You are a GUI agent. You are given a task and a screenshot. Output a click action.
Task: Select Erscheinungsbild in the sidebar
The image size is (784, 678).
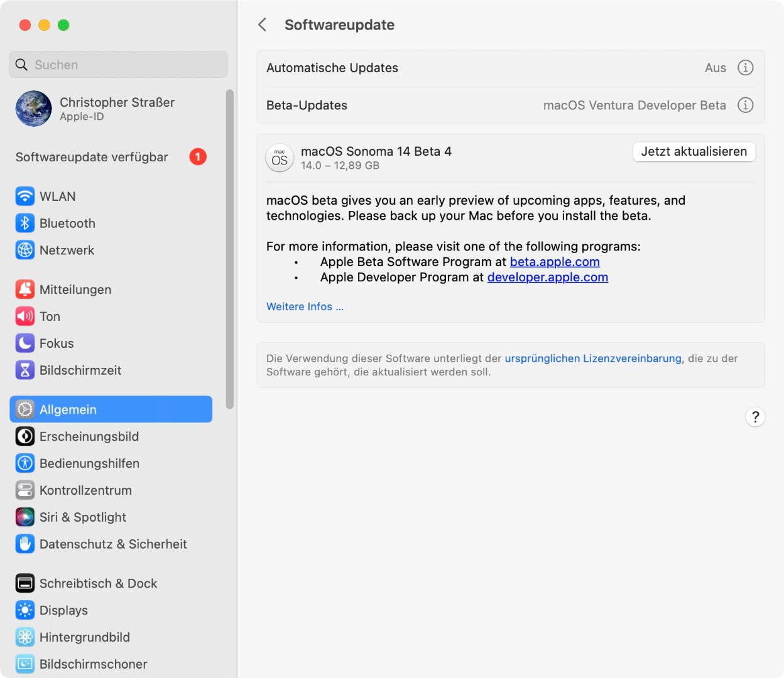click(89, 437)
